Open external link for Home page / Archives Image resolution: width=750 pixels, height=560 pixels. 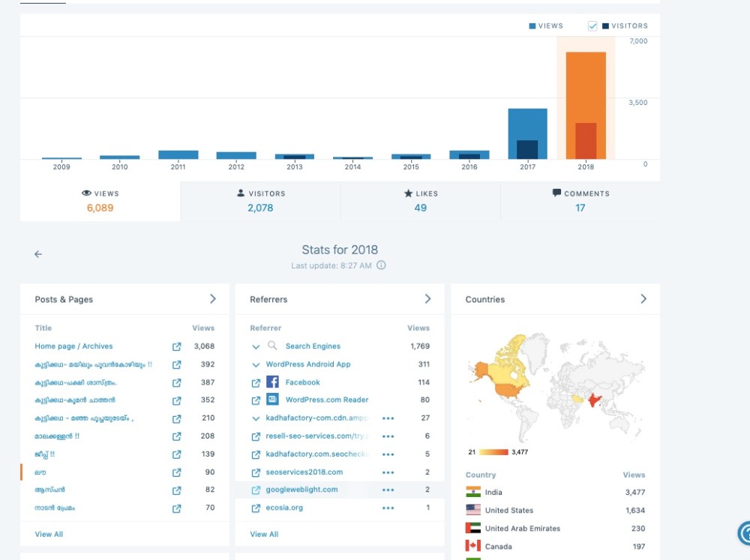[176, 346]
